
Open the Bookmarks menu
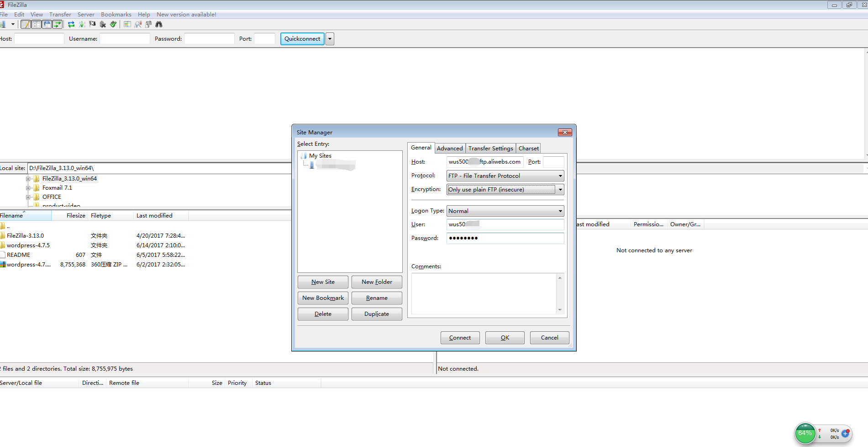click(116, 14)
